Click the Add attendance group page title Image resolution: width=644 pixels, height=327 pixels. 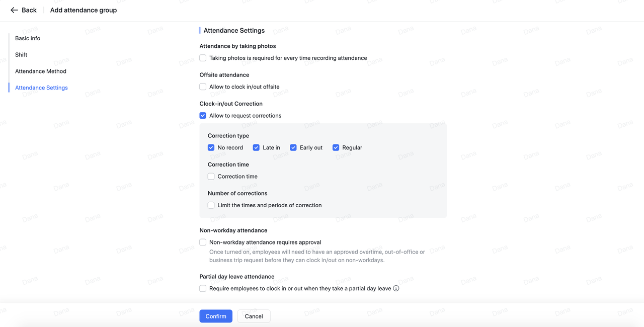(x=84, y=10)
